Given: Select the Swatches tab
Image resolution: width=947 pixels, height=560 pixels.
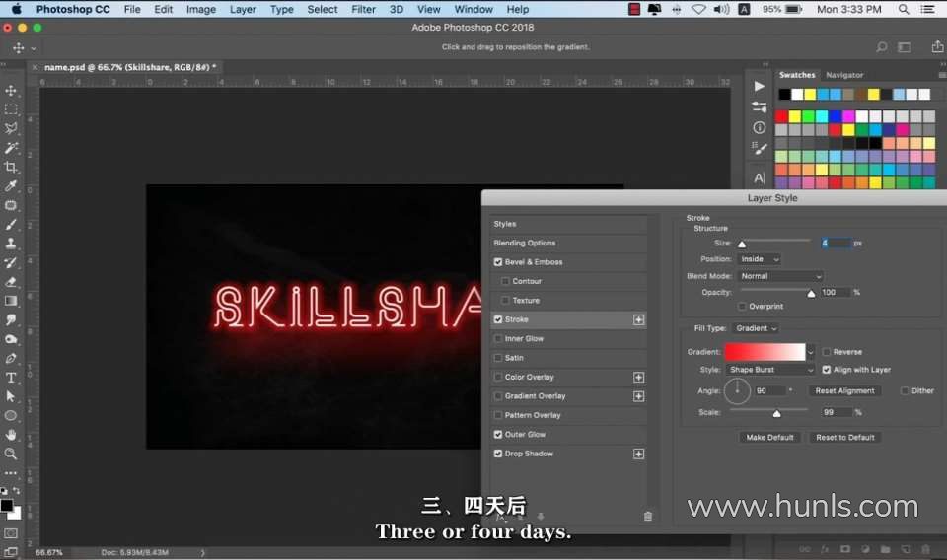Looking at the screenshot, I should (x=797, y=75).
